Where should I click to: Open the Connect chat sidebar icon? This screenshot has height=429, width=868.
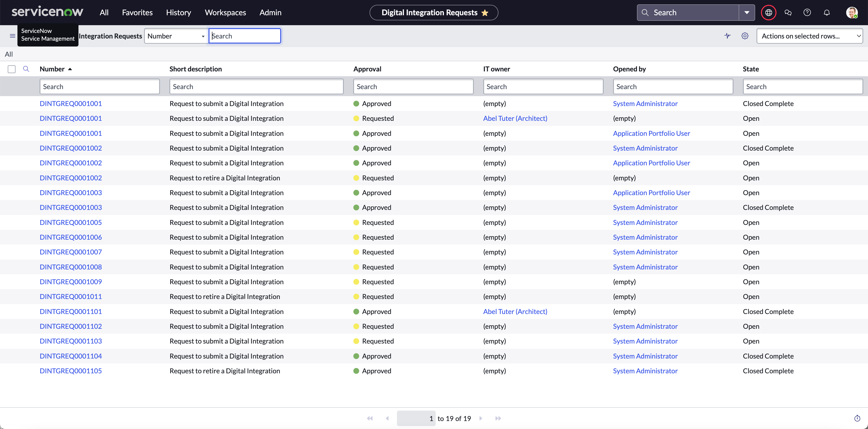[788, 12]
